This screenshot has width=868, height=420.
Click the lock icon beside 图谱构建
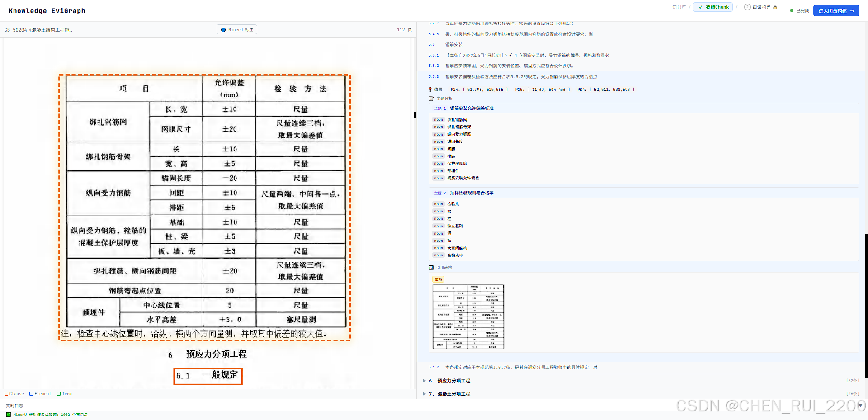[x=775, y=7]
